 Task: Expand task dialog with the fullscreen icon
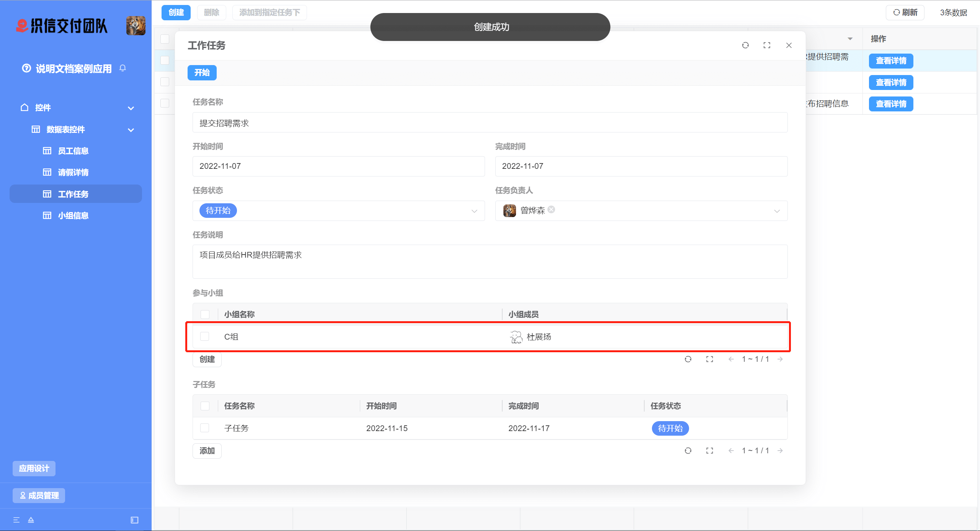tap(767, 45)
